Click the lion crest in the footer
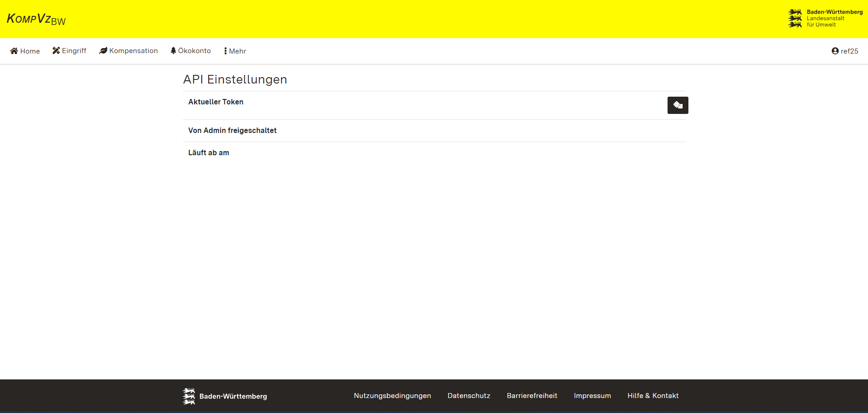868x413 pixels. click(189, 396)
